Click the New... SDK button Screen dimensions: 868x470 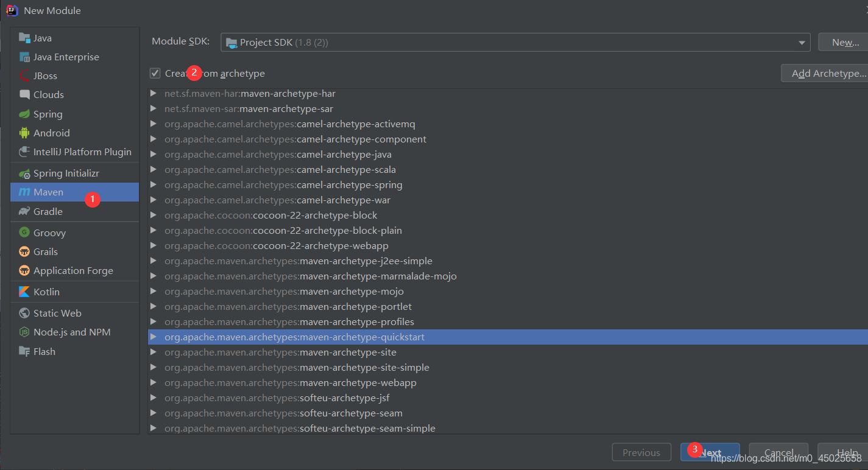coord(843,42)
